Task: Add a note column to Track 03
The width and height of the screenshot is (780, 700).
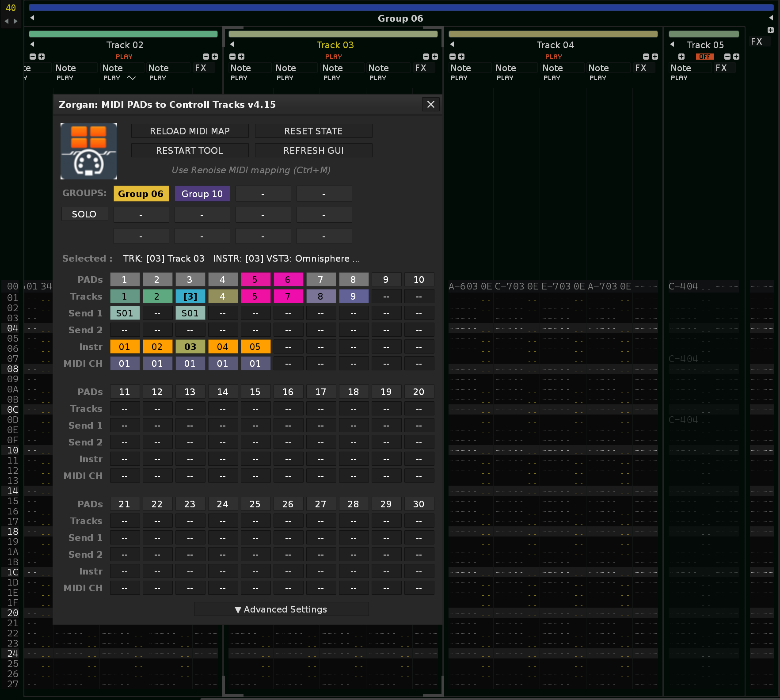Action: [x=241, y=57]
